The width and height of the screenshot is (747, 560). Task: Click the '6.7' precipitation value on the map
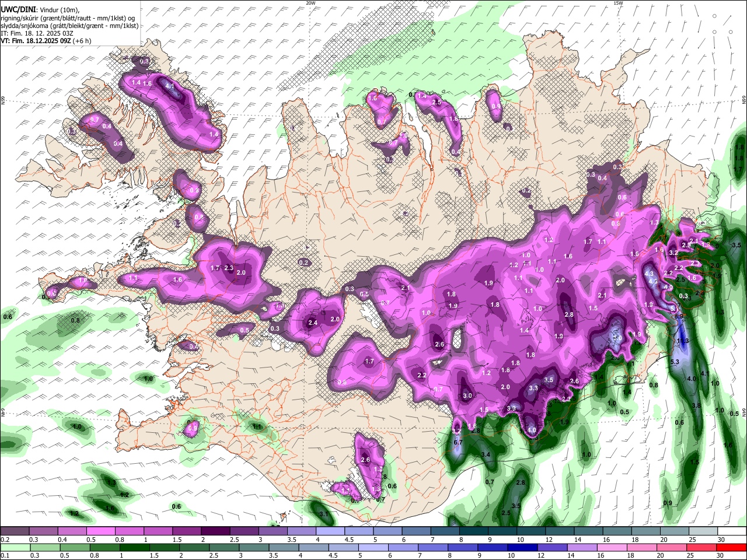click(x=458, y=442)
